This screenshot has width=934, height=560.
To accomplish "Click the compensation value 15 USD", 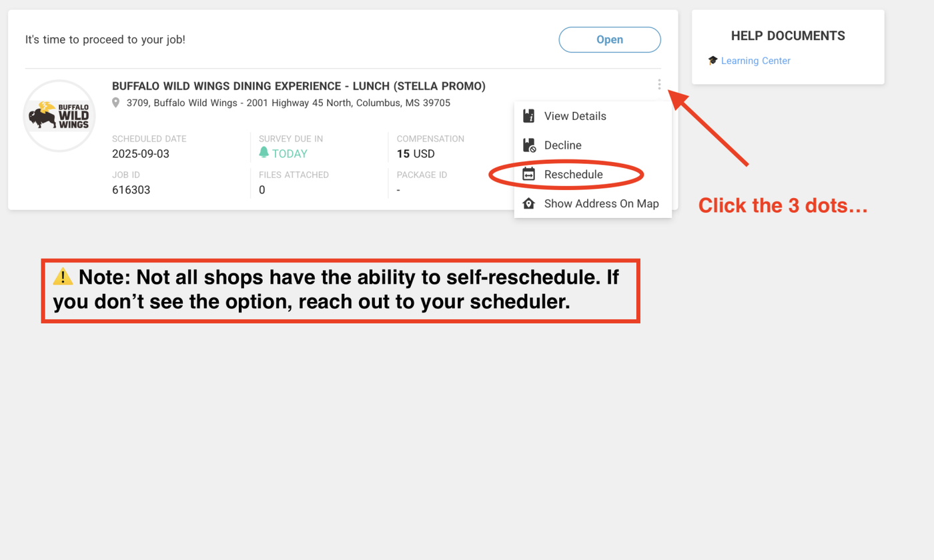I will click(x=416, y=154).
